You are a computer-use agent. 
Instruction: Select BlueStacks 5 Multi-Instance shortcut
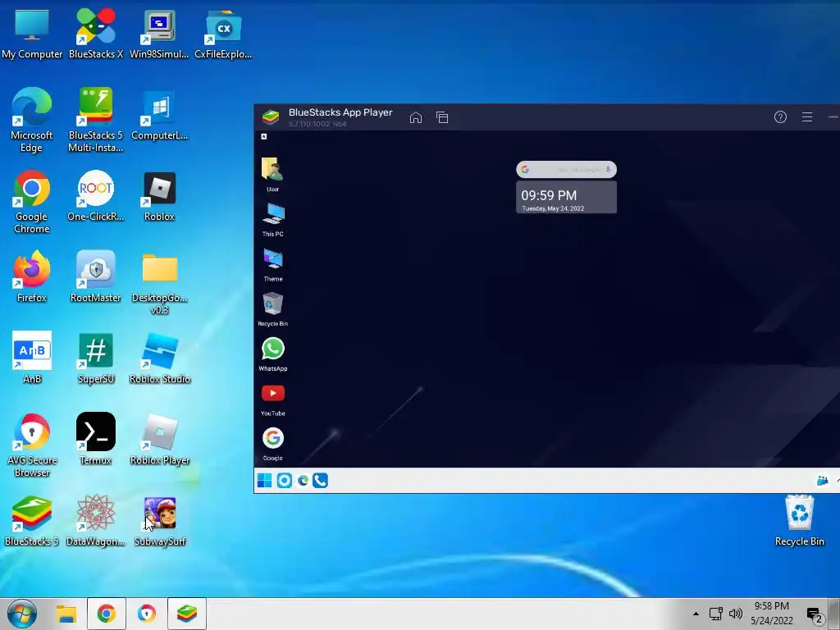96,120
